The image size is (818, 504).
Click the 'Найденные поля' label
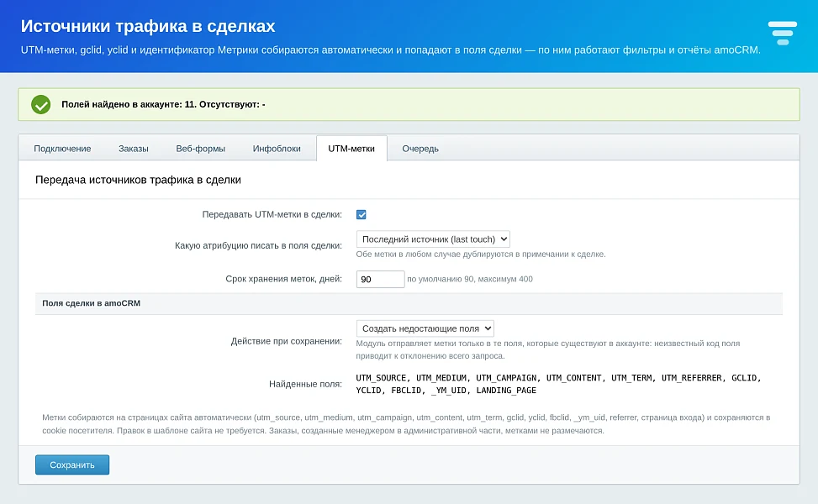tap(305, 384)
